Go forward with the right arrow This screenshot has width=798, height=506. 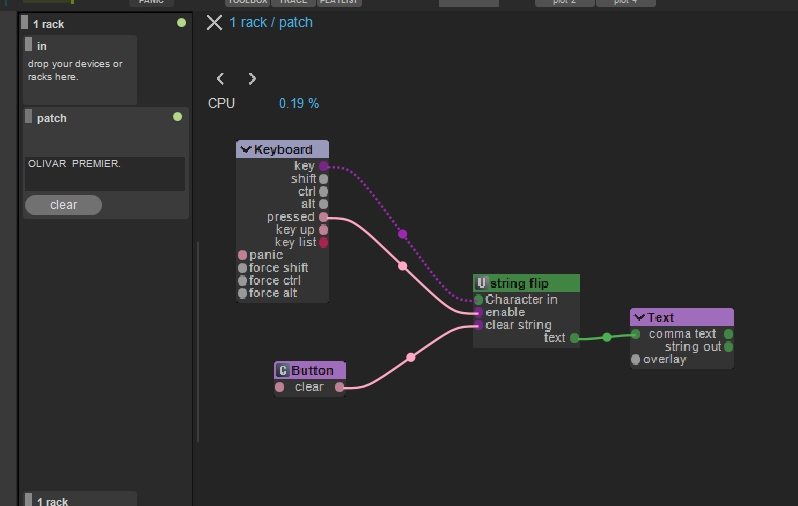point(252,78)
